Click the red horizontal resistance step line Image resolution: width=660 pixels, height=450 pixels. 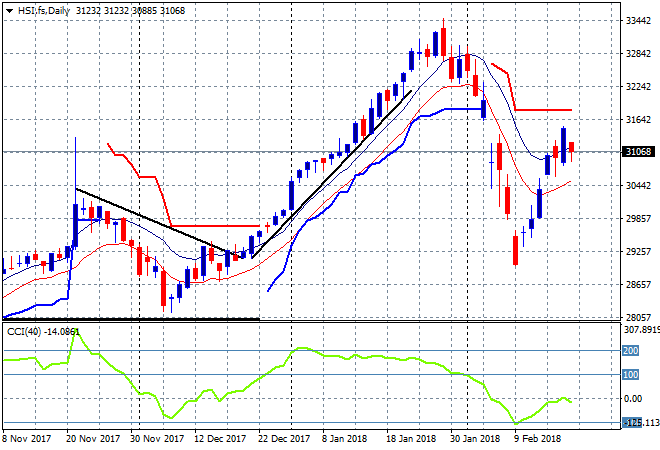(x=545, y=110)
